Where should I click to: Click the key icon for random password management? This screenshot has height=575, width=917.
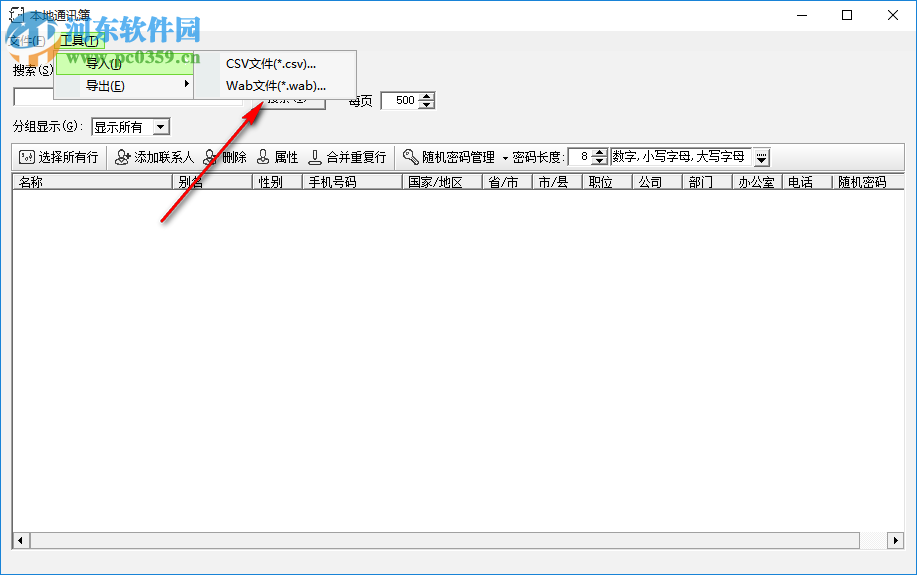(x=411, y=157)
